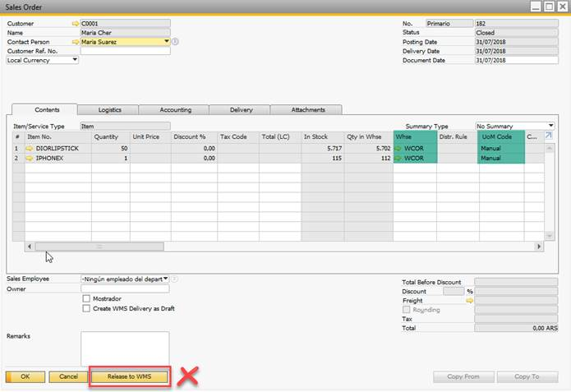
Task: Click the info icon beside Contact Person field
Action: click(x=175, y=41)
